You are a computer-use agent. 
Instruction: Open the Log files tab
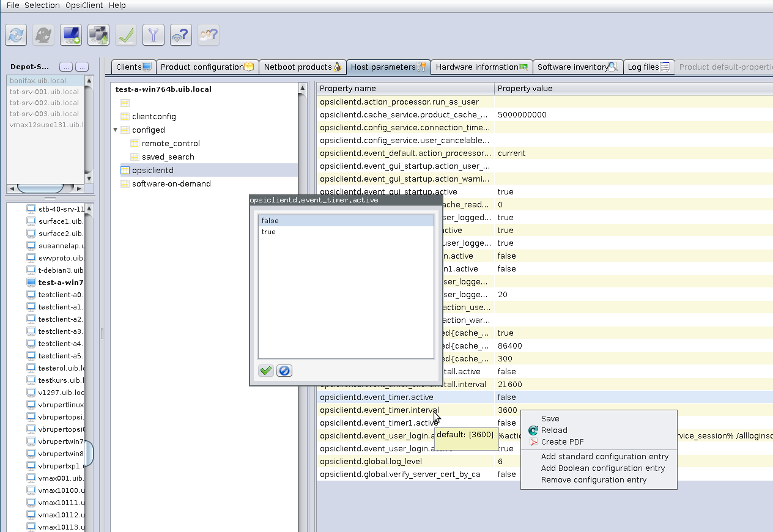(649, 67)
